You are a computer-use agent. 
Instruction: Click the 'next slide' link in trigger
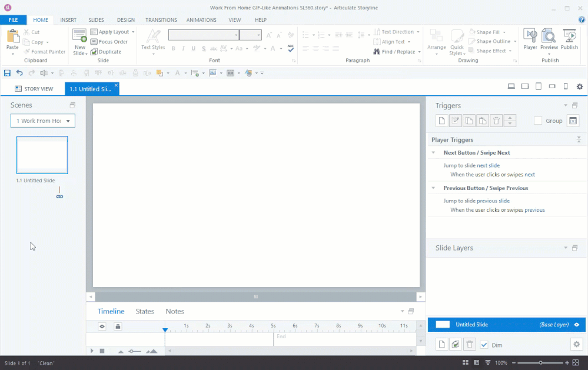(x=488, y=166)
